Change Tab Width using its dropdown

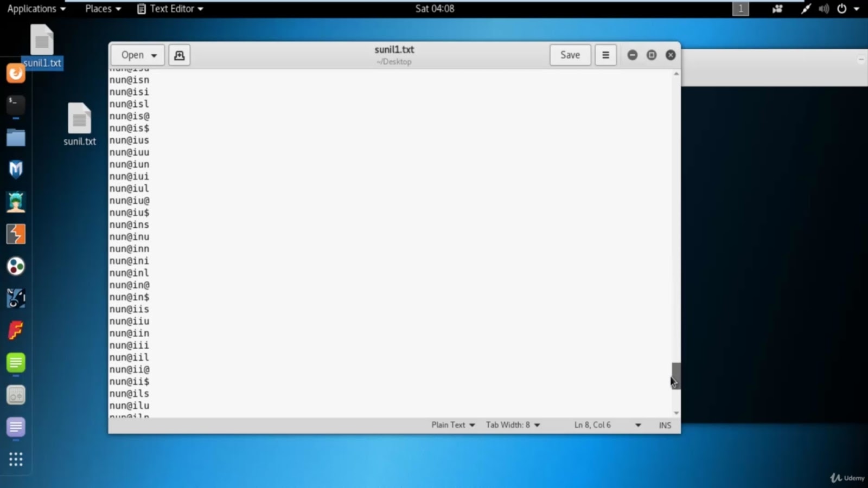512,425
